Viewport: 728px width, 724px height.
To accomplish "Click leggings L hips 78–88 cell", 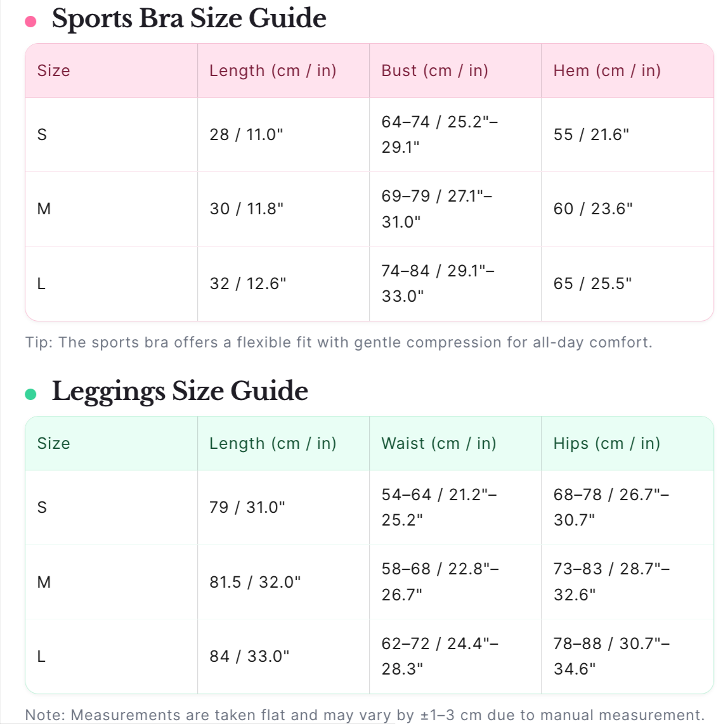I will (611, 656).
